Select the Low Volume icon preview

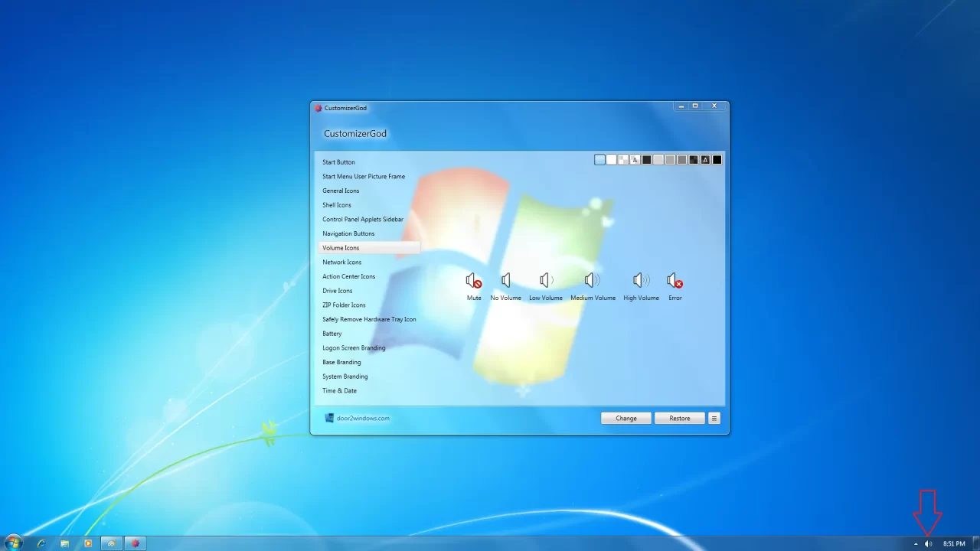(545, 280)
